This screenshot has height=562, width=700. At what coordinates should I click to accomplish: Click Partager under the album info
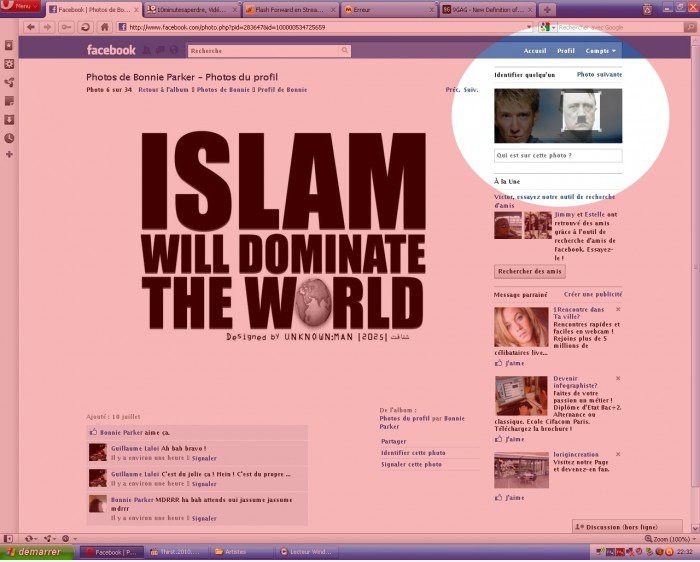393,441
